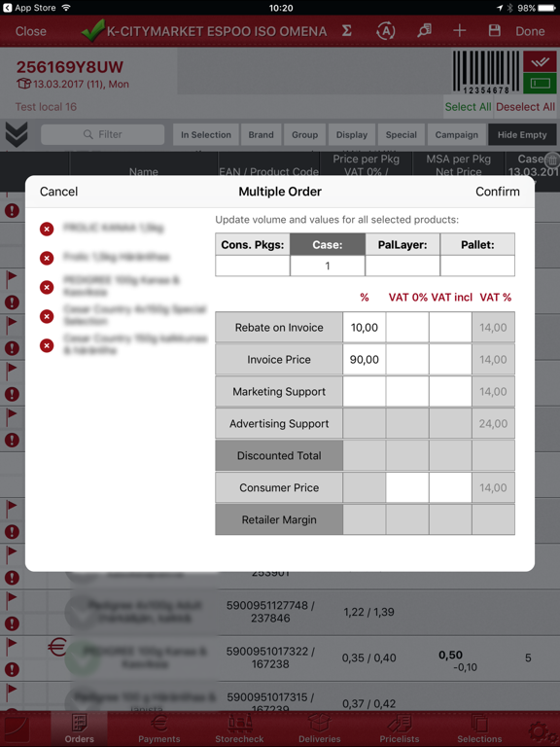Edit Invoice Price percent field
Viewport: 560px width, 747px height.
coord(365,359)
